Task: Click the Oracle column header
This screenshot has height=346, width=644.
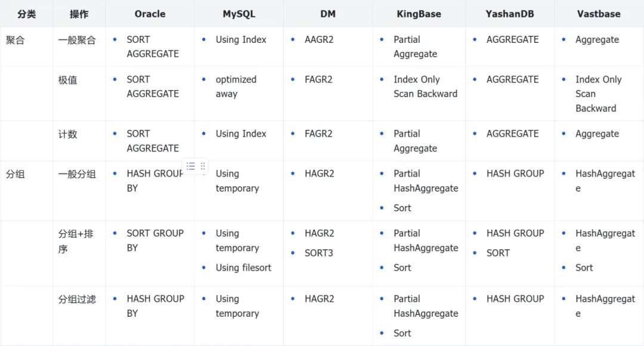Action: tap(150, 14)
